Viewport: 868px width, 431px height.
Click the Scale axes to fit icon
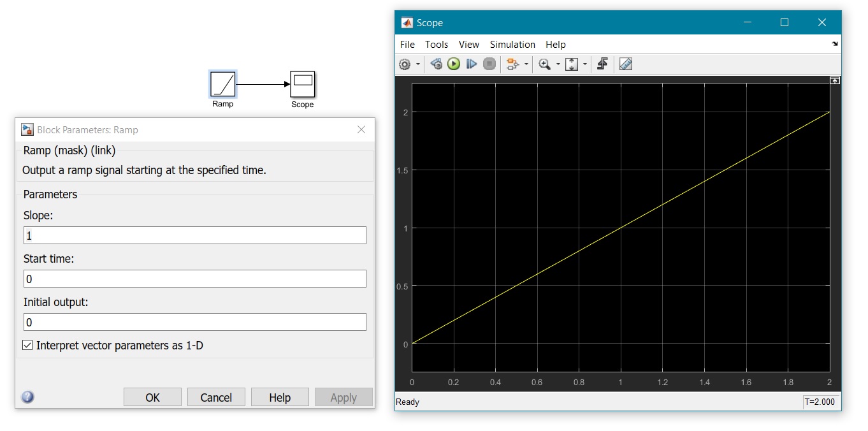(x=572, y=64)
